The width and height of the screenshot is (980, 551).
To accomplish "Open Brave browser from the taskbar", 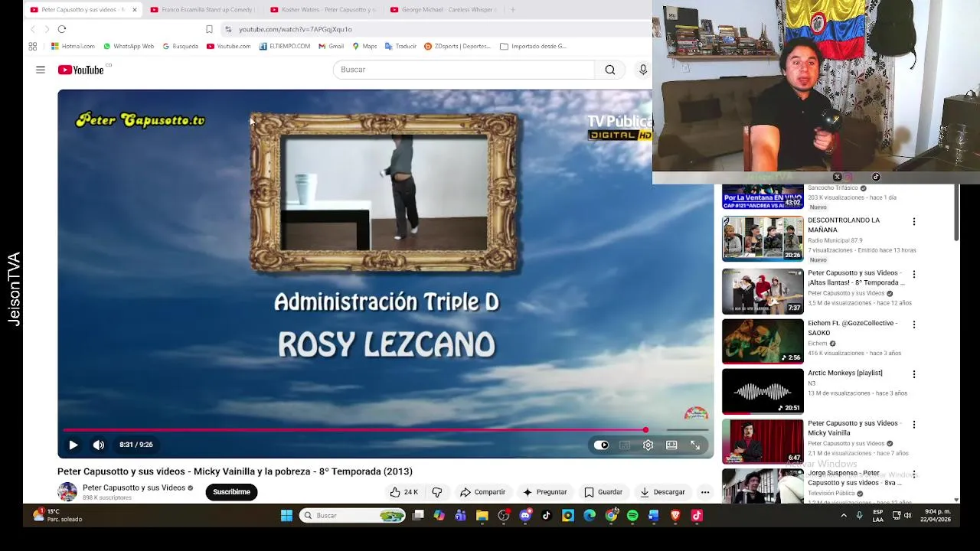I will click(675, 516).
